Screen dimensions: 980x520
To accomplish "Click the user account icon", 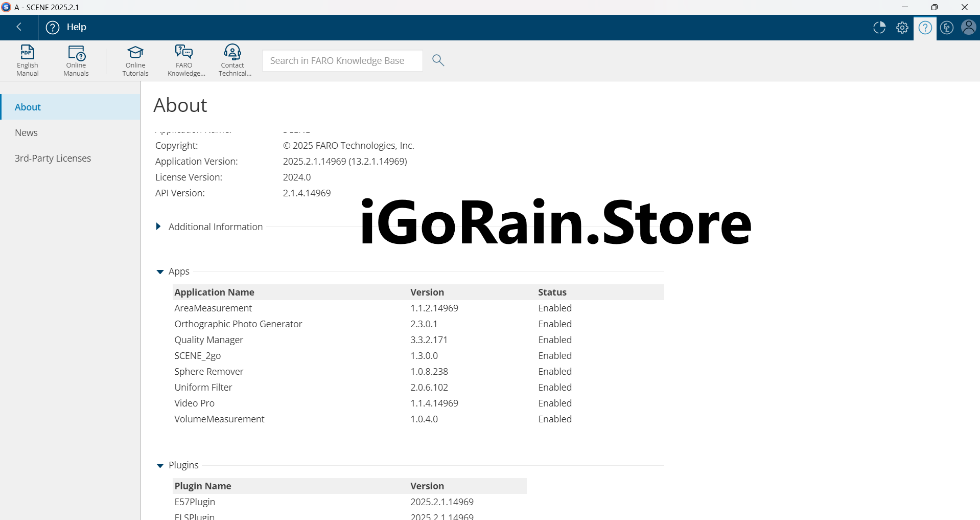I will 968,28.
